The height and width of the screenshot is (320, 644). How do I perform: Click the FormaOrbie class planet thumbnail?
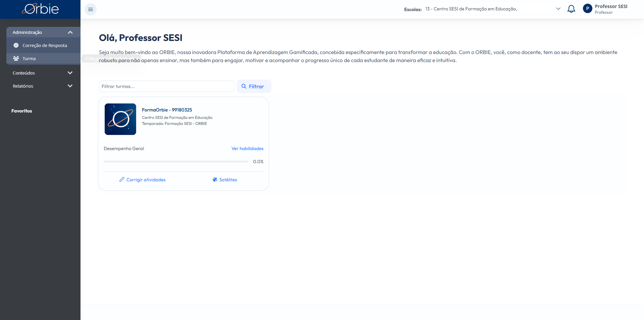(x=120, y=119)
